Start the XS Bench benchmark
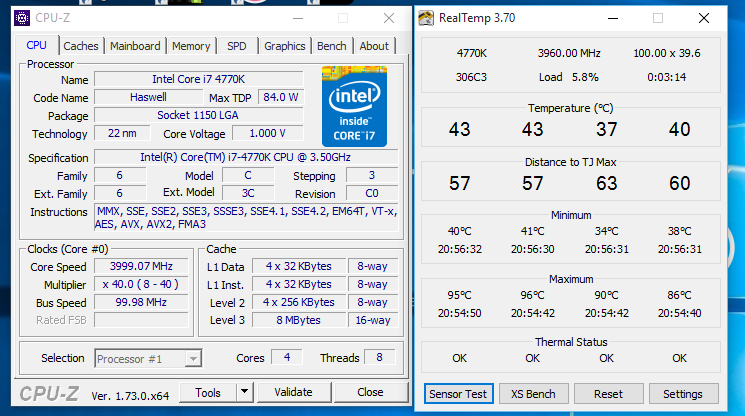The image size is (745, 416). point(533,394)
